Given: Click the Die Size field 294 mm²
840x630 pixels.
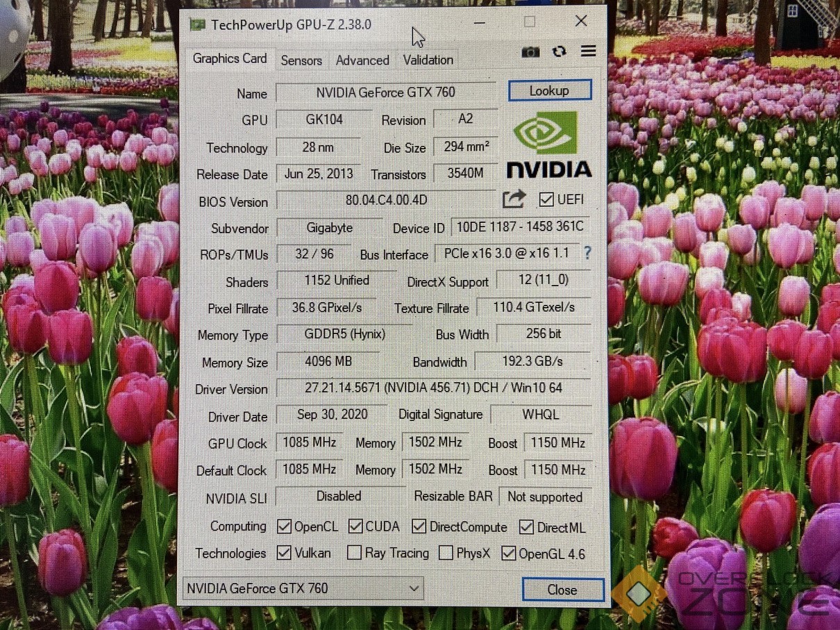Looking at the screenshot, I should point(466,147).
